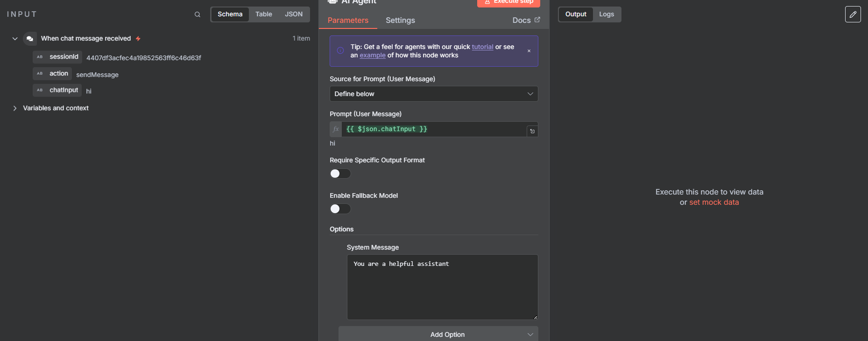Click the expression editor icon in prompt field
This screenshot has width=868, height=341.
(x=532, y=131)
